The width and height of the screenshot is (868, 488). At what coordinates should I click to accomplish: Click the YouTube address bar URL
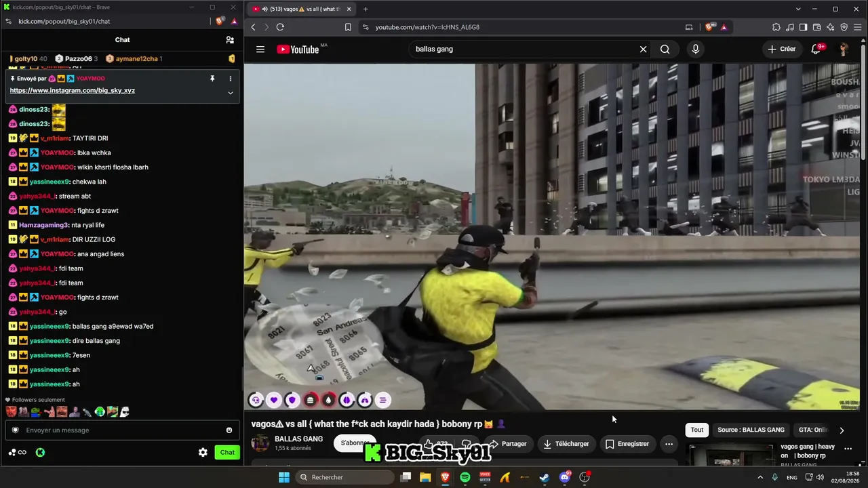click(427, 27)
